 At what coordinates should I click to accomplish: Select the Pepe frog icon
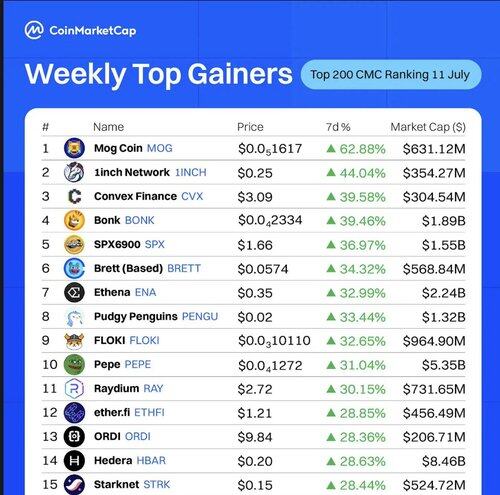pyautogui.click(x=74, y=364)
